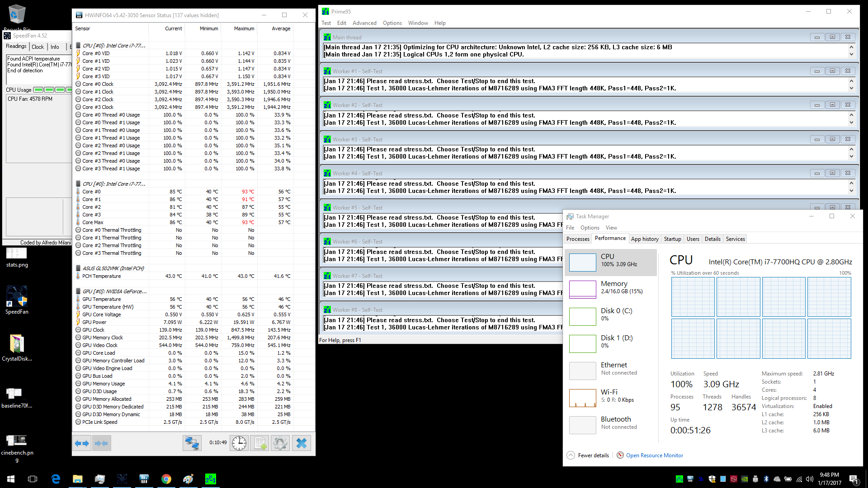Select Disk 1 (D:) performance entry
Viewport: 868px width, 488px height.
click(x=611, y=343)
